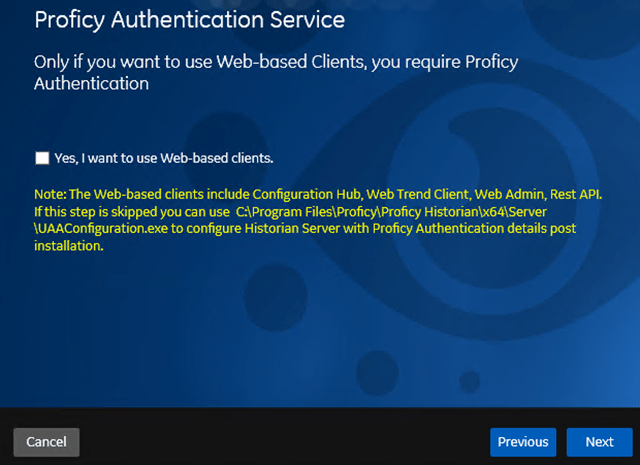Click the 'Only if you want to use Web-based Clients' subtitle
The image size is (640, 465).
(276, 73)
